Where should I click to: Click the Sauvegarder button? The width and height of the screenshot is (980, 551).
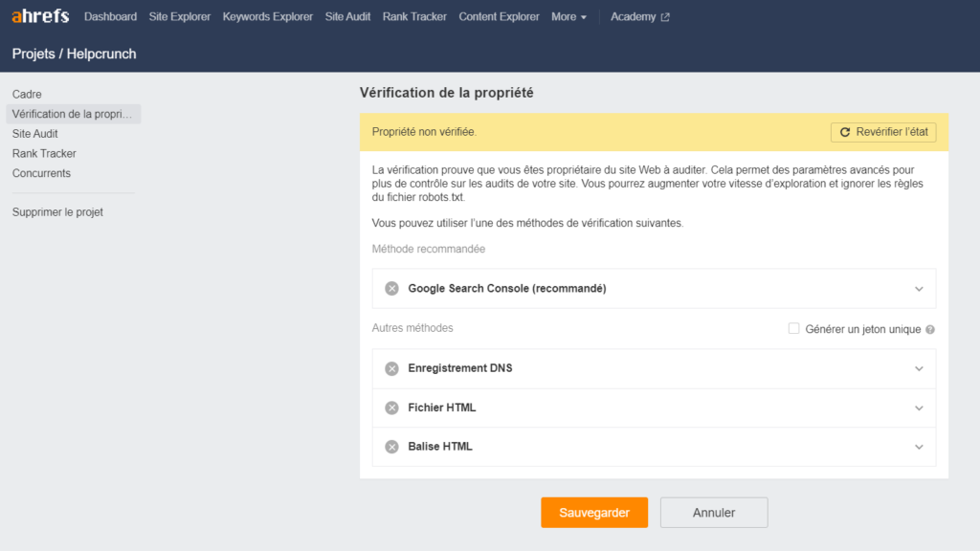(594, 513)
